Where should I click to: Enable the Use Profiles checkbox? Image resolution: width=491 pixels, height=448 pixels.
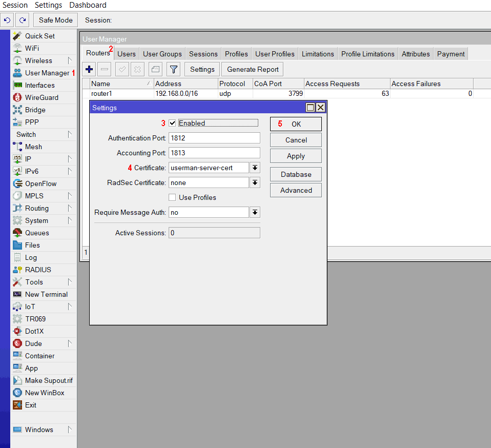pyautogui.click(x=173, y=197)
